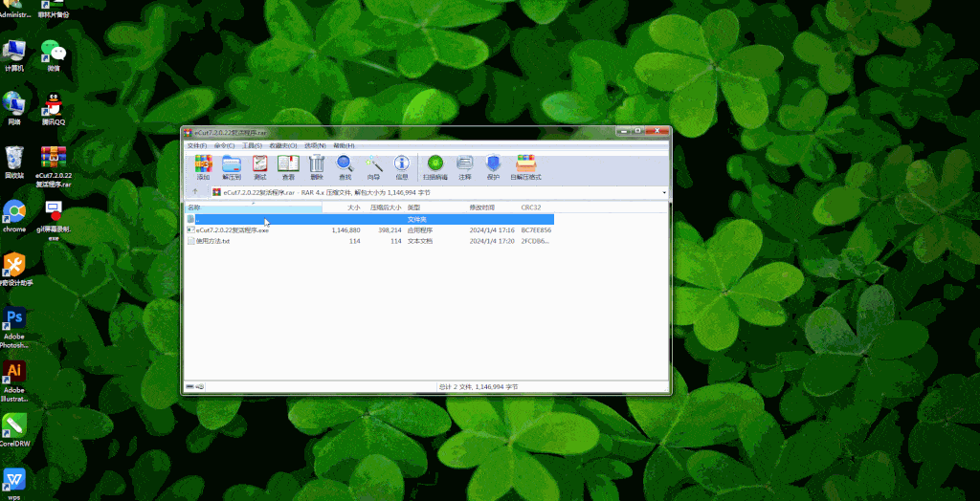Click the status bar file total text
Screen dimensions: 980x501
click(x=479, y=387)
